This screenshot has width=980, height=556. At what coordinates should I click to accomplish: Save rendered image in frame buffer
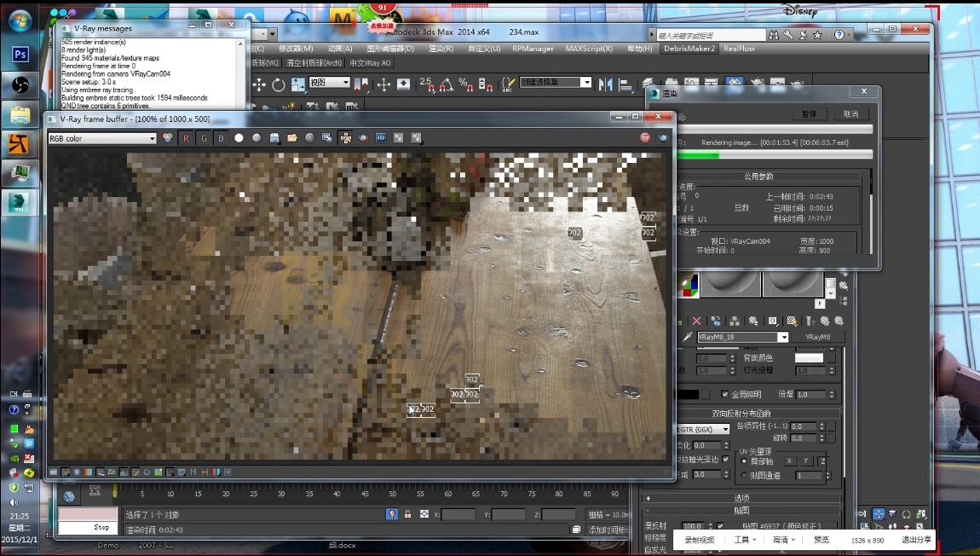(274, 137)
